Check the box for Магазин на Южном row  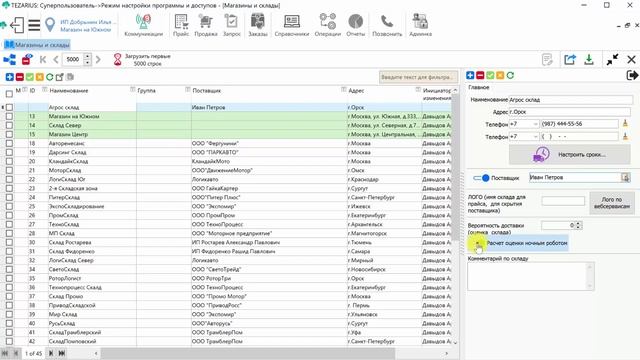click(x=9, y=116)
